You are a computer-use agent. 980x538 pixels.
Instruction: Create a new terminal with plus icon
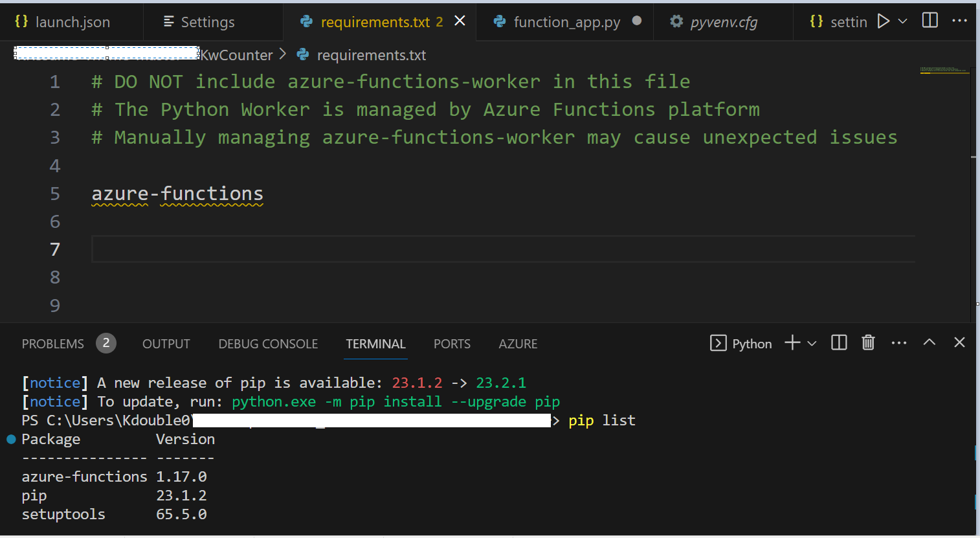click(x=792, y=342)
